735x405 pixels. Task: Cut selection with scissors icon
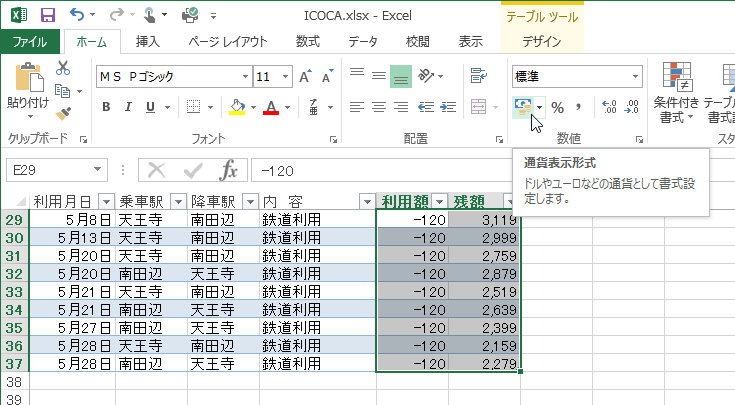(62, 68)
